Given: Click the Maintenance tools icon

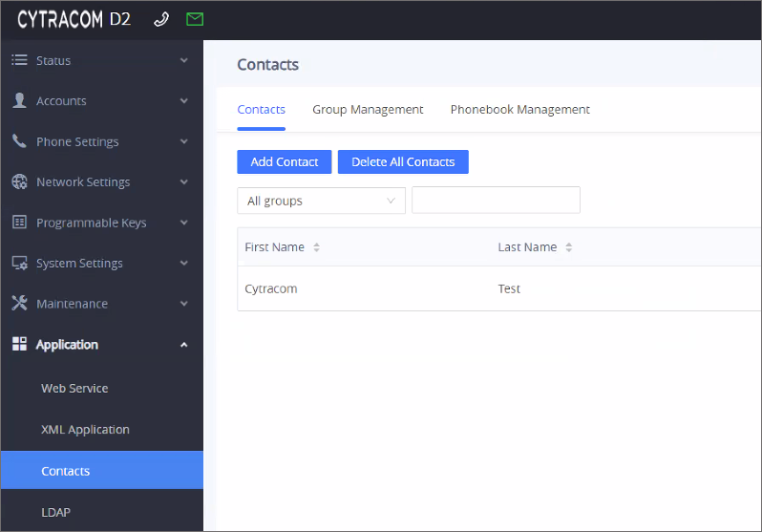Looking at the screenshot, I should (19, 304).
